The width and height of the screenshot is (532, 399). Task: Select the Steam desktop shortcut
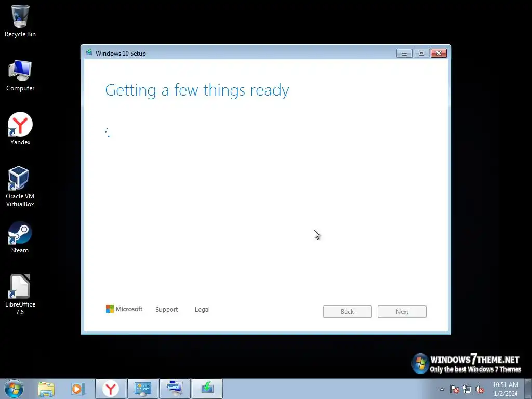point(20,237)
